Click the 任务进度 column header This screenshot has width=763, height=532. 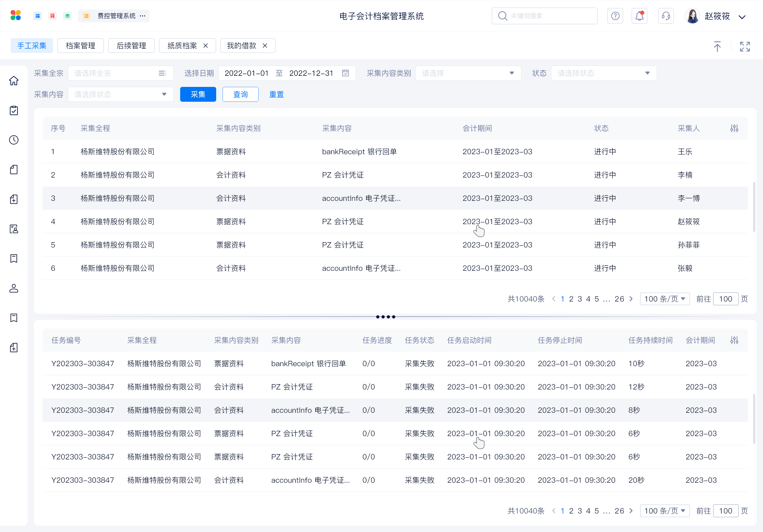tap(377, 340)
